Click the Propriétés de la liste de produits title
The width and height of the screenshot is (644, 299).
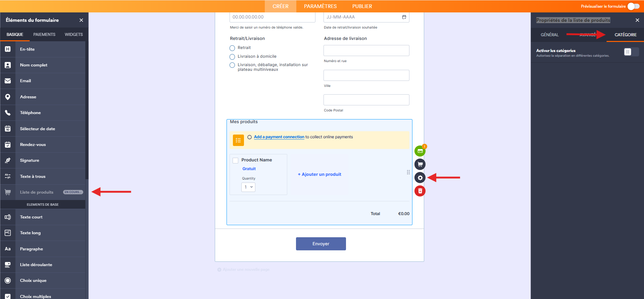point(573,20)
